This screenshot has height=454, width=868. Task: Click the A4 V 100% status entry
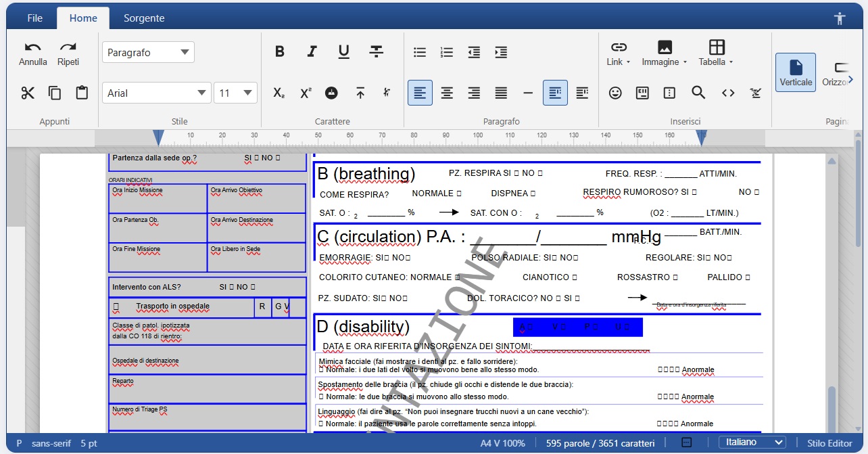click(502, 443)
